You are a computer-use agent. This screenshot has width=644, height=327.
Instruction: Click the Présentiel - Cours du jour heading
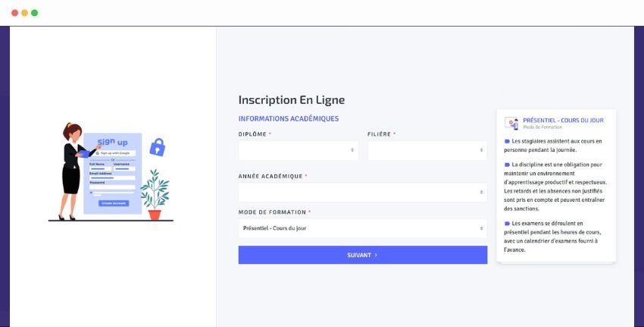point(563,121)
